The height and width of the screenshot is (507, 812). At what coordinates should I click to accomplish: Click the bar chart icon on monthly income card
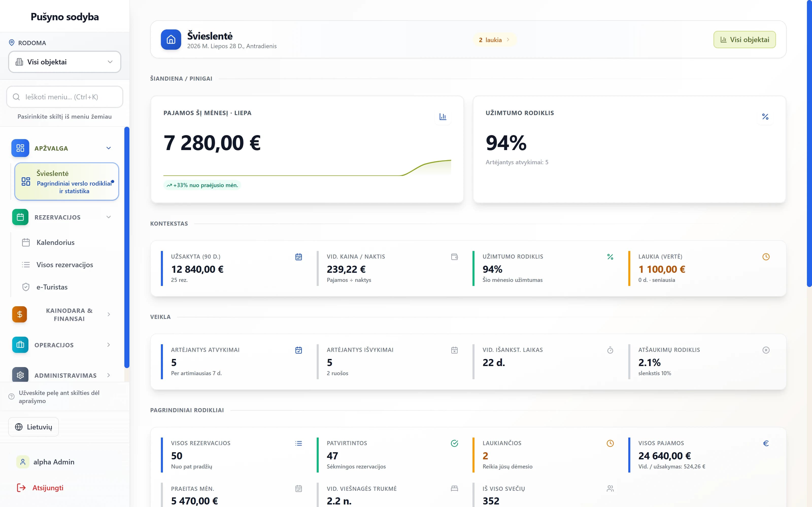pyautogui.click(x=443, y=117)
